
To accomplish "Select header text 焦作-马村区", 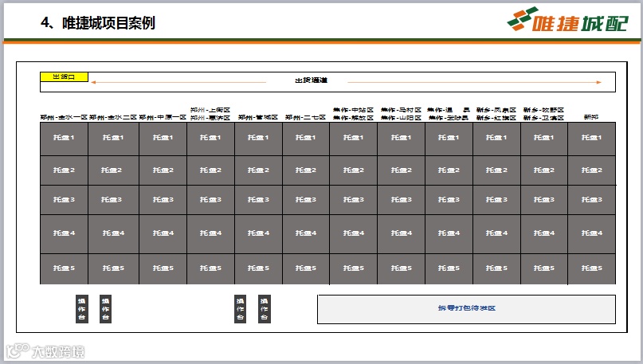I will click(401, 110).
